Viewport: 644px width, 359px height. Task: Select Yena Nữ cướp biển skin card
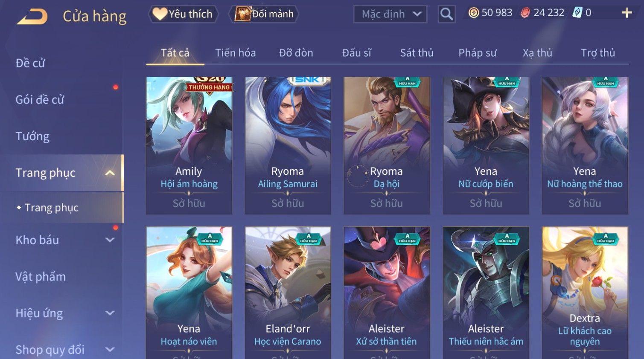click(x=486, y=145)
